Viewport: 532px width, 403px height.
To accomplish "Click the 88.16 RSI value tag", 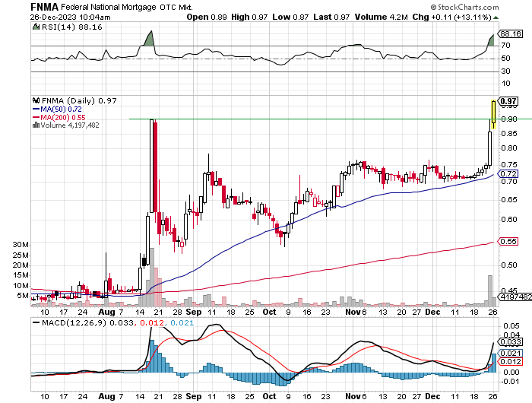I will pyautogui.click(x=511, y=34).
